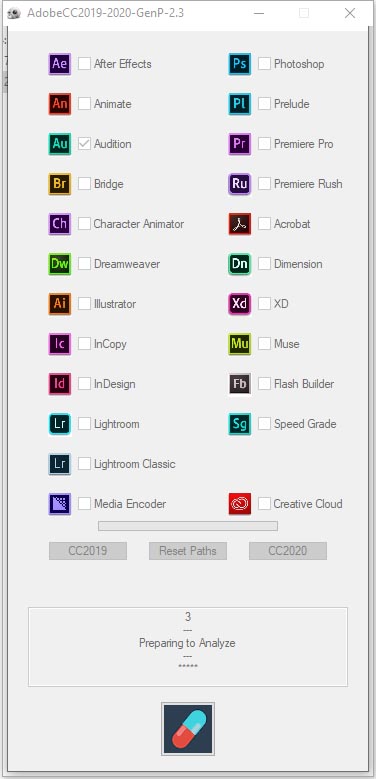
Task: Click the Speed Grade Sg icon
Action: tap(240, 424)
